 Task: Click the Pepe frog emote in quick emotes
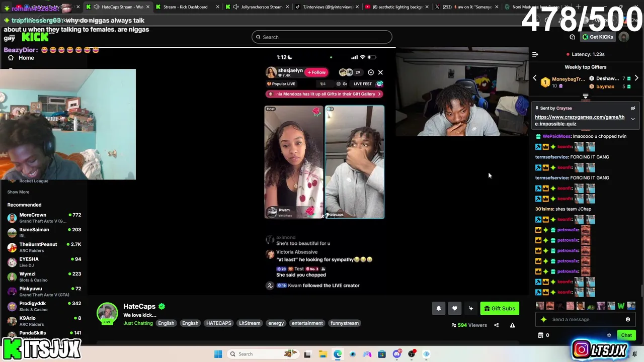[x=591, y=306]
